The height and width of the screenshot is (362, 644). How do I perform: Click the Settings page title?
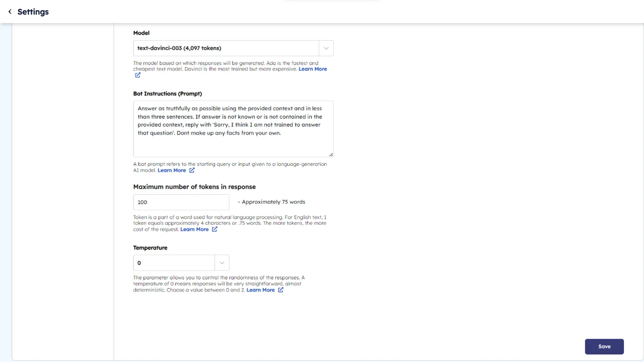(x=33, y=12)
